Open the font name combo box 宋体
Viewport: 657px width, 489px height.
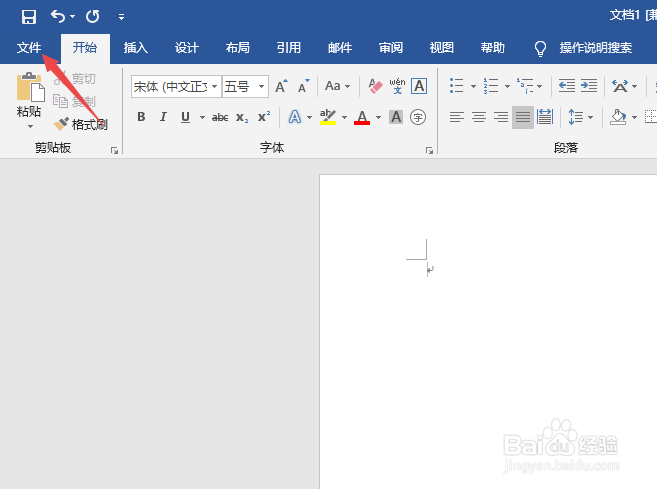point(176,87)
